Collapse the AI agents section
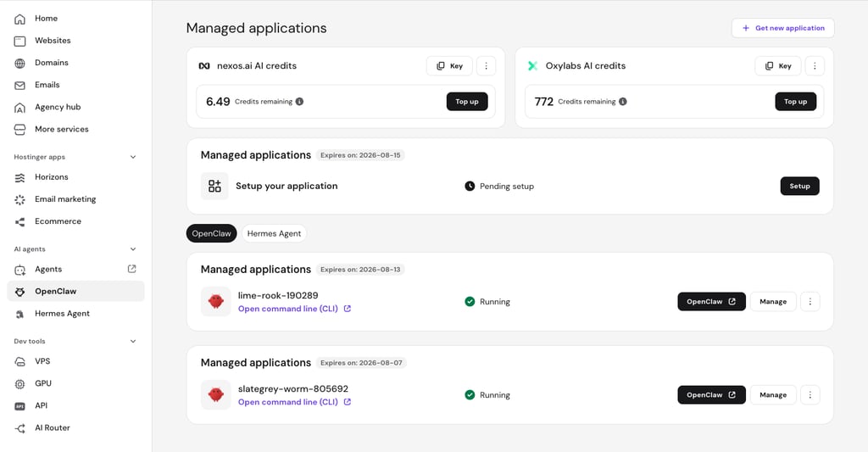The width and height of the screenshot is (868, 452). point(133,248)
